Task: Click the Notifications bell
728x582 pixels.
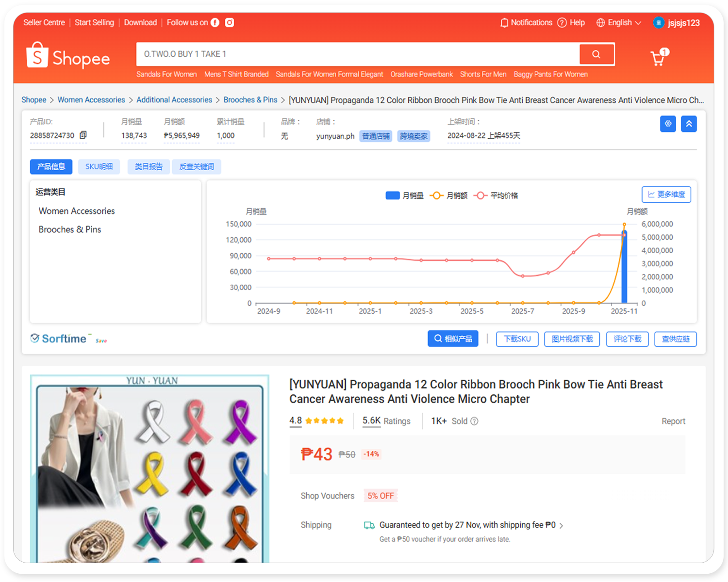Action: pyautogui.click(x=504, y=23)
